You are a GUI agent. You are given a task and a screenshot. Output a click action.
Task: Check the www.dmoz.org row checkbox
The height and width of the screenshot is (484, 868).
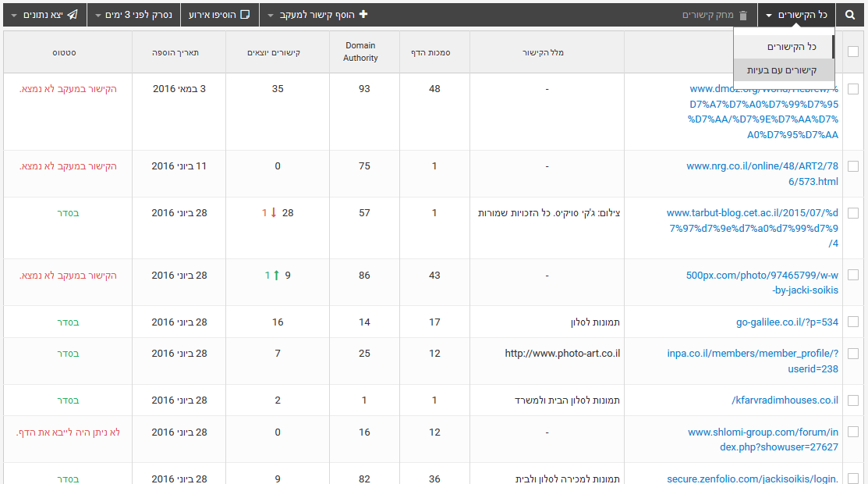point(853,89)
